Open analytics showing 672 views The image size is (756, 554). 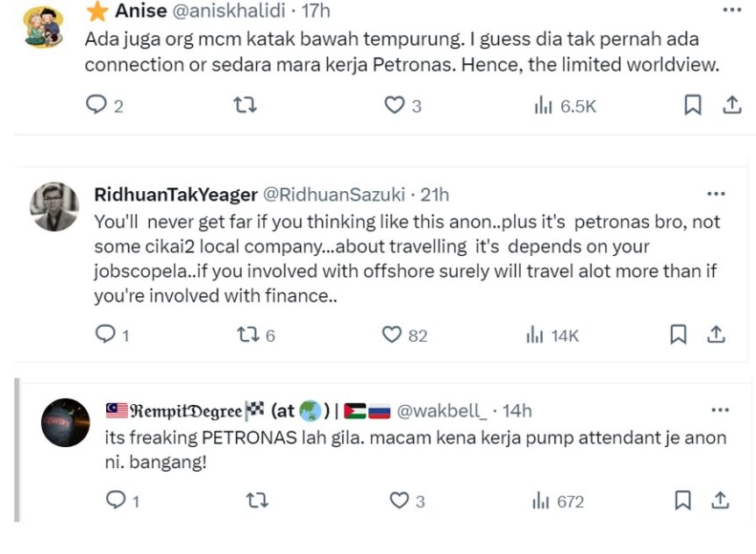point(548,501)
